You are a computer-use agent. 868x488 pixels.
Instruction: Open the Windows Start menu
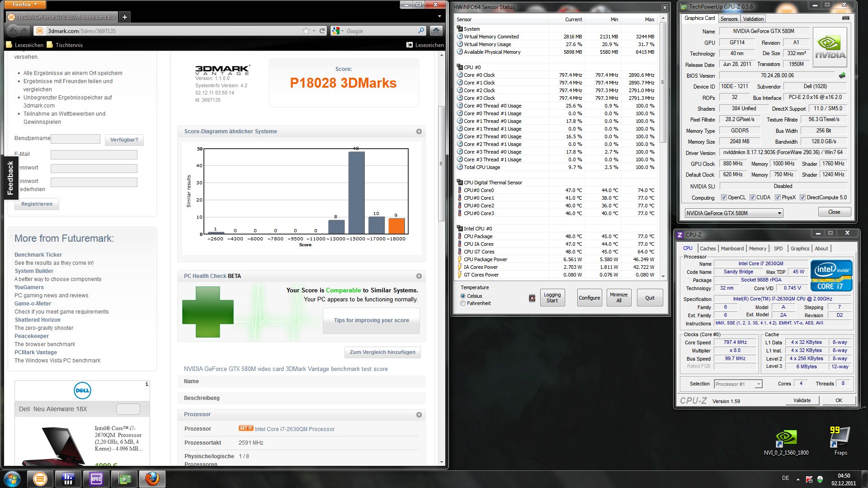click(x=12, y=479)
